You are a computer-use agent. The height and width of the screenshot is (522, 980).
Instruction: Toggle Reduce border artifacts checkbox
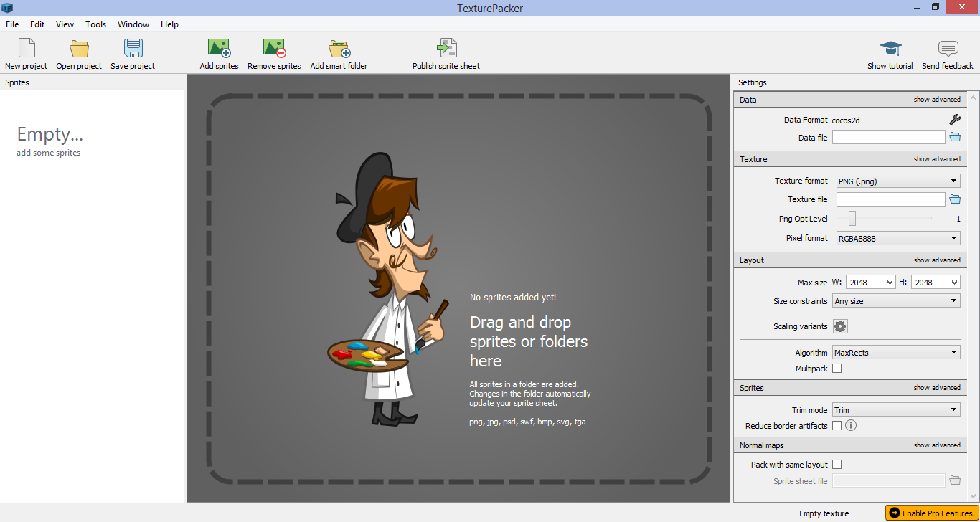(837, 426)
